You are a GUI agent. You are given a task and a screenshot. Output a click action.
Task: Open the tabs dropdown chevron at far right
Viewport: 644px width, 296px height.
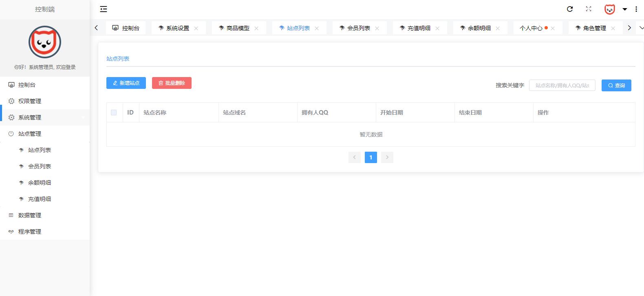(641, 28)
